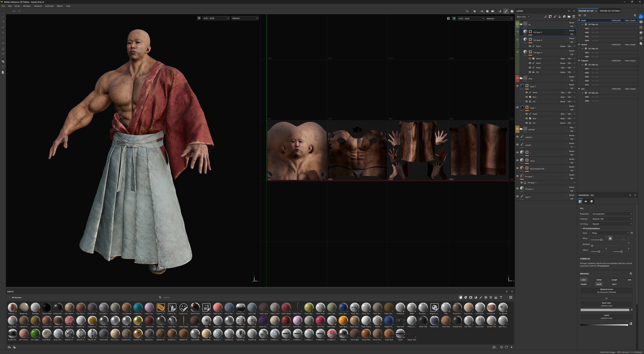The width and height of the screenshot is (644, 354).
Task: Hide the logo 2 layer
Action: click(517, 86)
